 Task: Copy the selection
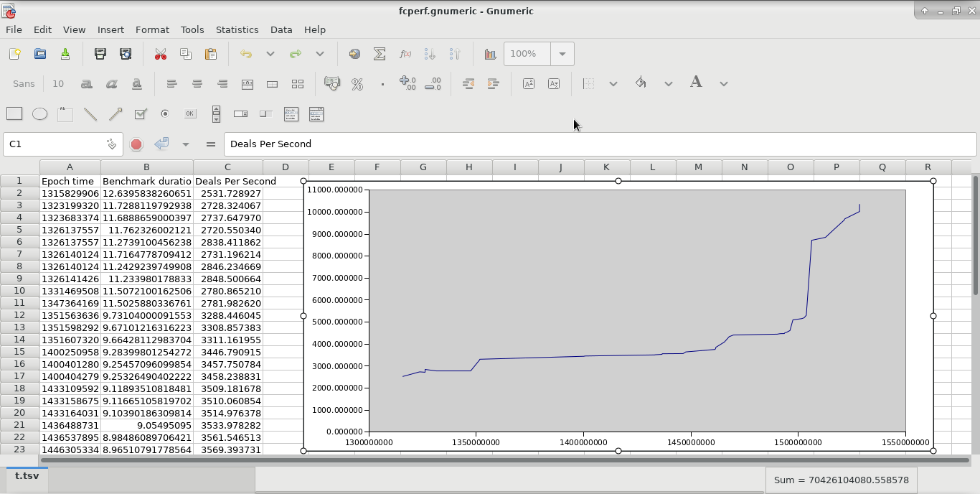tap(186, 54)
